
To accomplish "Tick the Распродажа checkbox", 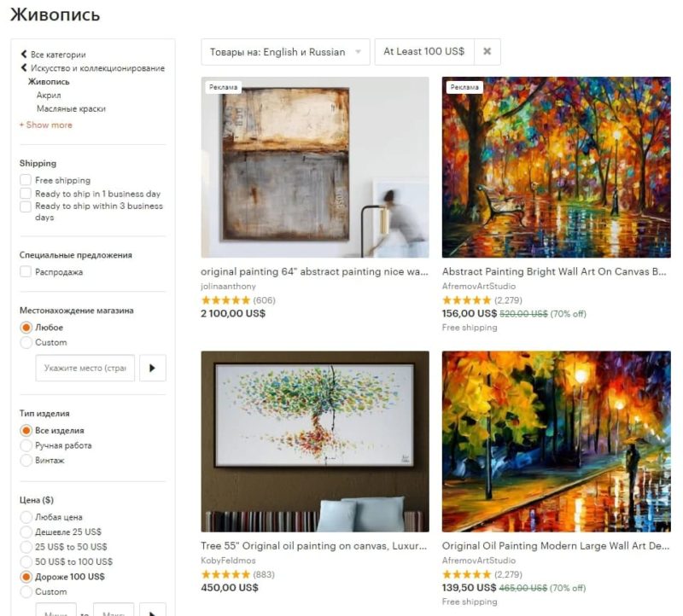I will click(x=26, y=271).
